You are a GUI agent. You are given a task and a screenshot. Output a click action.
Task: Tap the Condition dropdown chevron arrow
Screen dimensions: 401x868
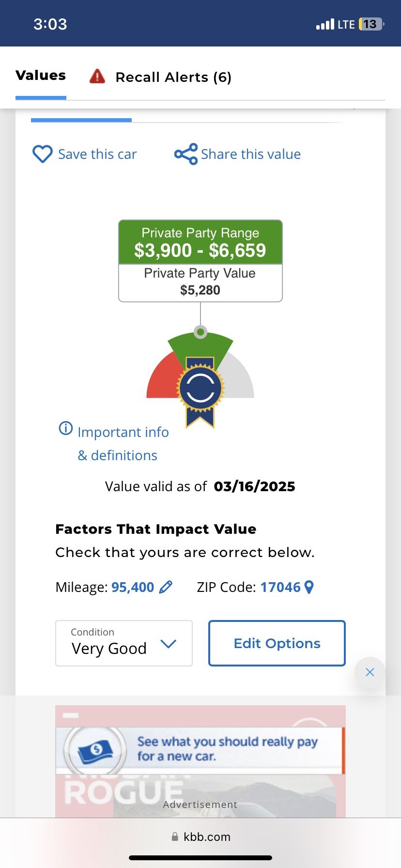[x=168, y=644]
